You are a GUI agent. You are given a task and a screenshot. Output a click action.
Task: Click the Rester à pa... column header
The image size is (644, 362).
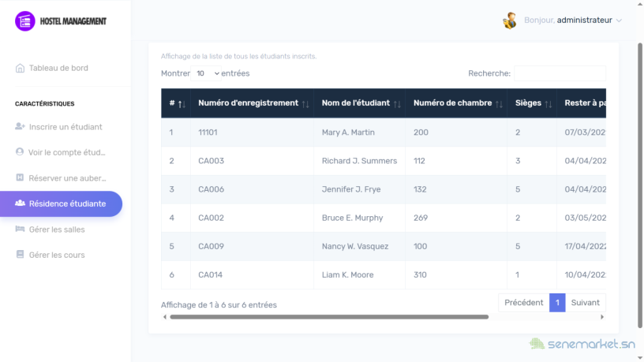coord(582,103)
